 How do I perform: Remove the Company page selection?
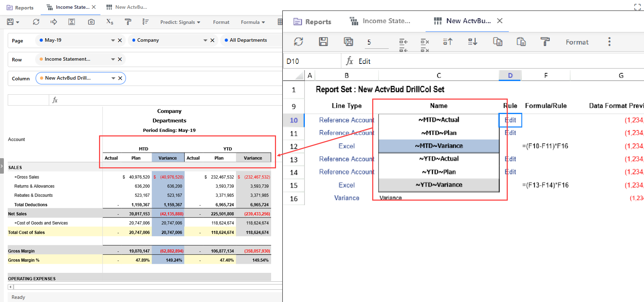click(212, 40)
